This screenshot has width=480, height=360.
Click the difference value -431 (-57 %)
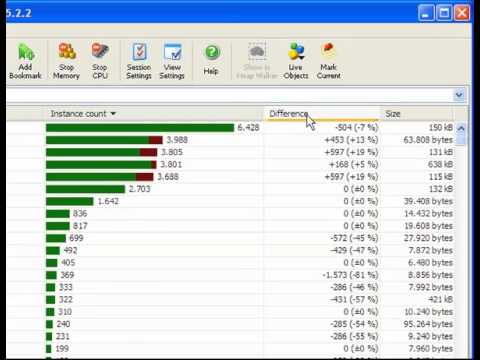(354, 300)
